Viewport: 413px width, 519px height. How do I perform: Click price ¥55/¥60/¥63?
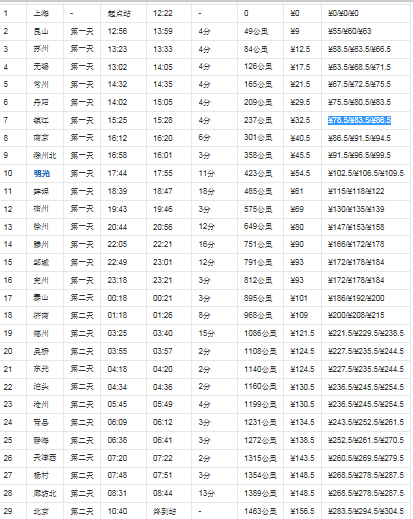349,31
